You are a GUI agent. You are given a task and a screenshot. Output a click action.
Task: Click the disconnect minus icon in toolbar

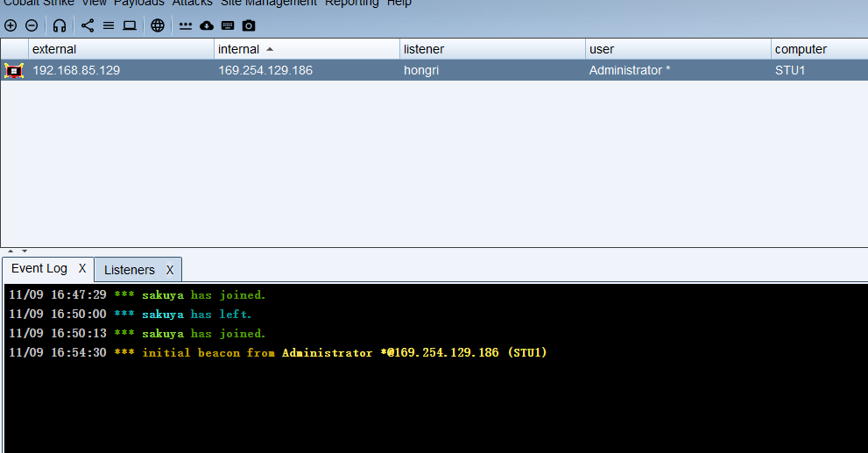pos(32,25)
